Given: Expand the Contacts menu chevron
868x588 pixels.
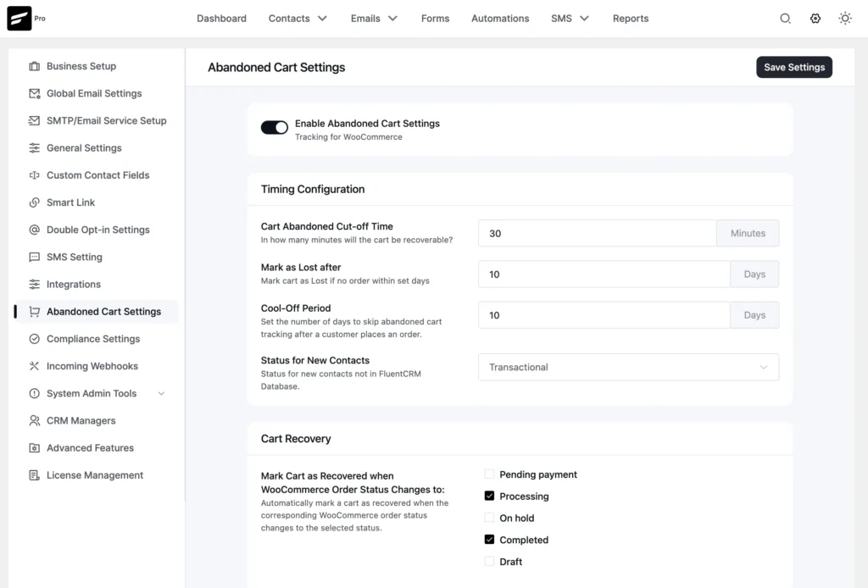Looking at the screenshot, I should pos(322,19).
